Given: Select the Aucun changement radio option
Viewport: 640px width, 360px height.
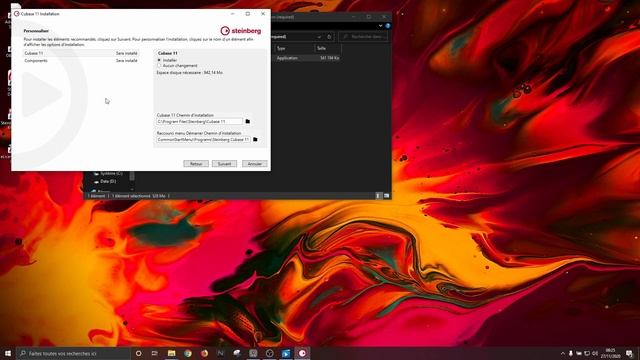Looking at the screenshot, I should click(159, 65).
